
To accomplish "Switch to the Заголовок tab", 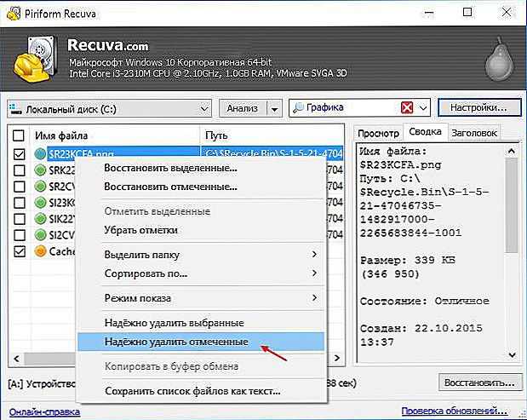I will tap(474, 133).
